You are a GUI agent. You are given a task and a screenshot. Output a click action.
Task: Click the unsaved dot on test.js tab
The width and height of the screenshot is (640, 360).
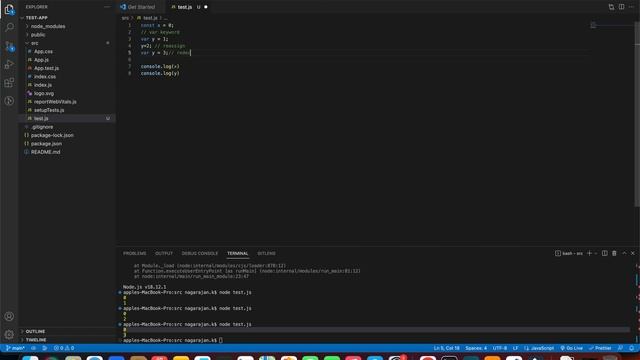pos(206,7)
